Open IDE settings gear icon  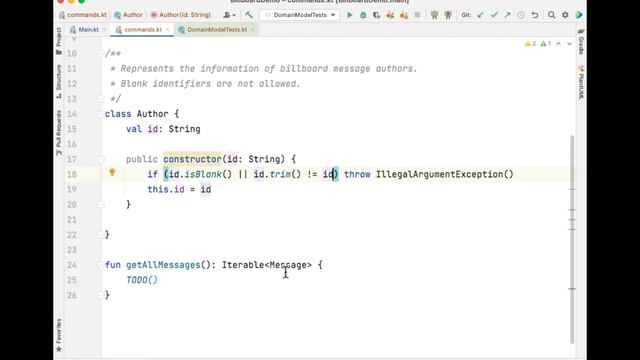click(565, 15)
